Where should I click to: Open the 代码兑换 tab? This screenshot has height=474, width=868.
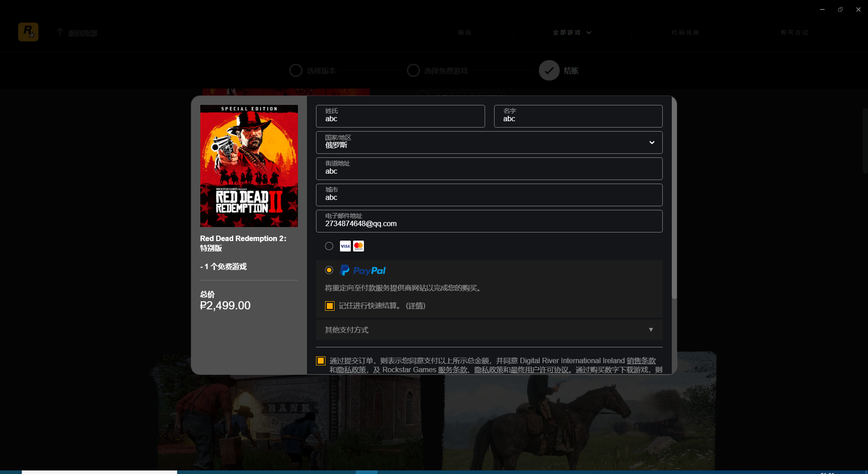tap(685, 33)
